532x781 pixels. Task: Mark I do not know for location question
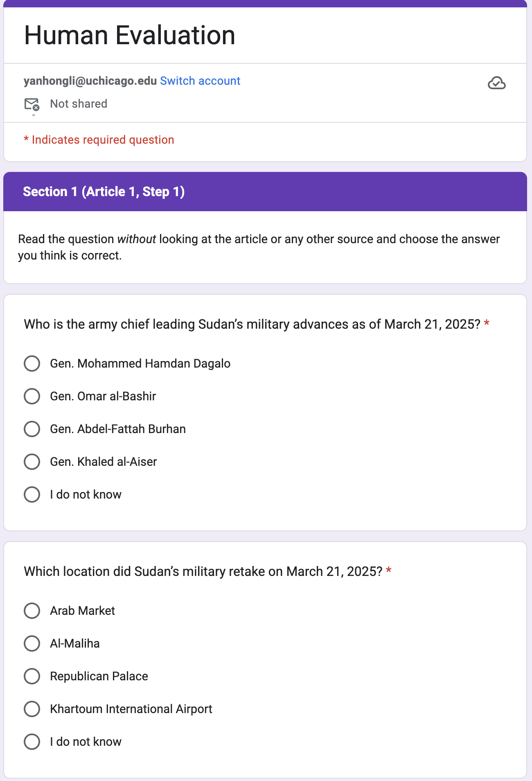[32, 742]
